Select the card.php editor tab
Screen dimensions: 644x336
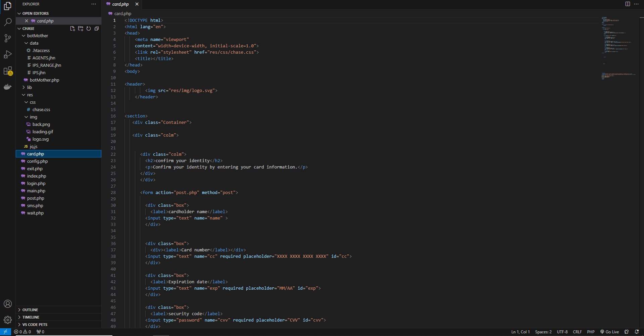coord(120,4)
